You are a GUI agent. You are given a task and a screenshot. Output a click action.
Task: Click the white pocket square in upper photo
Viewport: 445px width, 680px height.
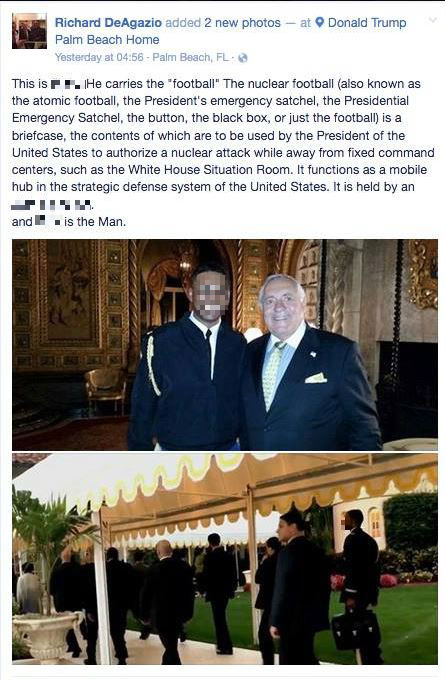click(x=316, y=378)
